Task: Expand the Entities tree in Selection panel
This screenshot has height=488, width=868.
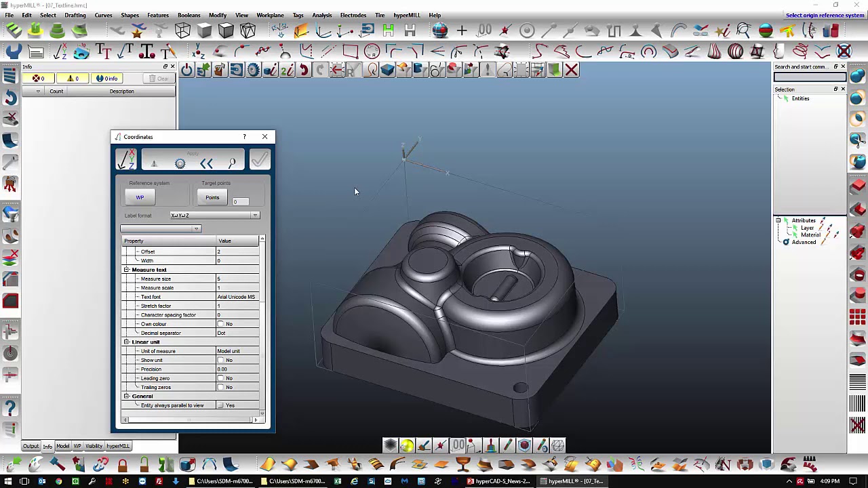Action: (785, 99)
